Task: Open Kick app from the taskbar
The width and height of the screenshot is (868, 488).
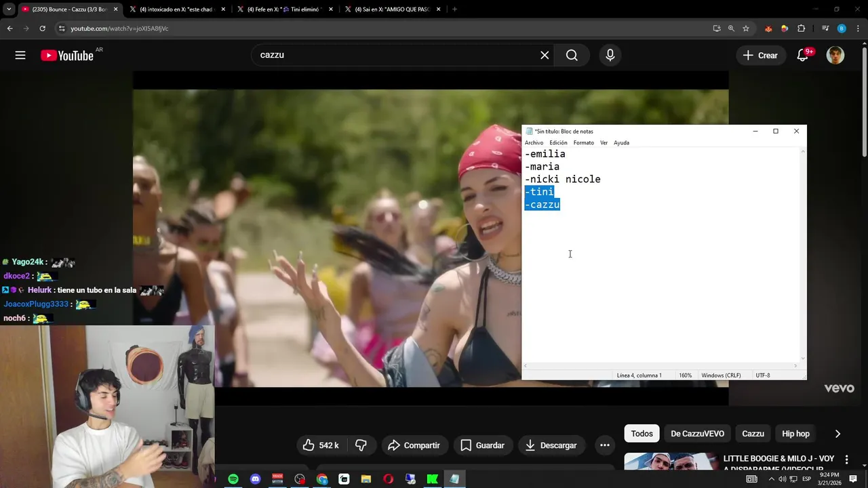Action: click(x=432, y=479)
